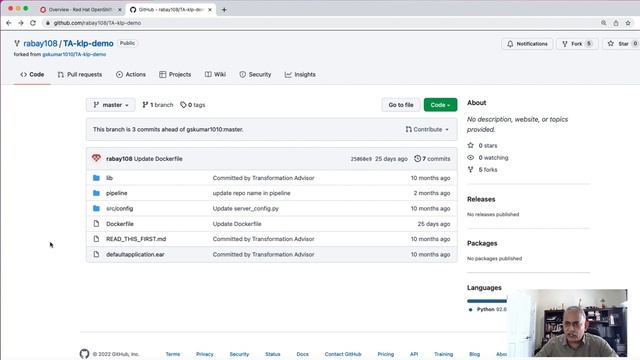Open the 'update repo name in pipeline' commit
The width and height of the screenshot is (640, 360).
[x=251, y=193]
